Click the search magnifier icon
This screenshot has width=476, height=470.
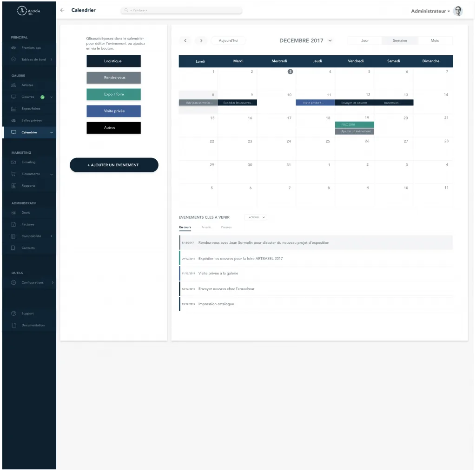pyautogui.click(x=126, y=10)
